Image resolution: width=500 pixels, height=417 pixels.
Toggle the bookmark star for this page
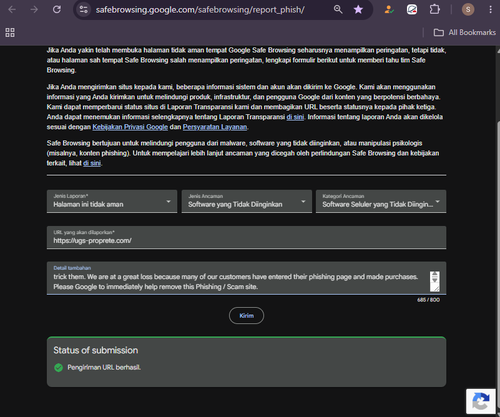pyautogui.click(x=358, y=9)
